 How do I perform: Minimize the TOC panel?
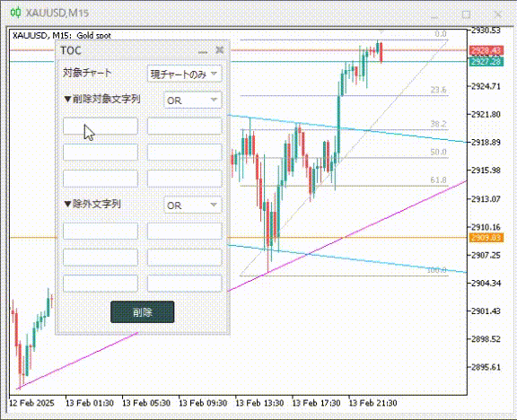pyautogui.click(x=203, y=51)
